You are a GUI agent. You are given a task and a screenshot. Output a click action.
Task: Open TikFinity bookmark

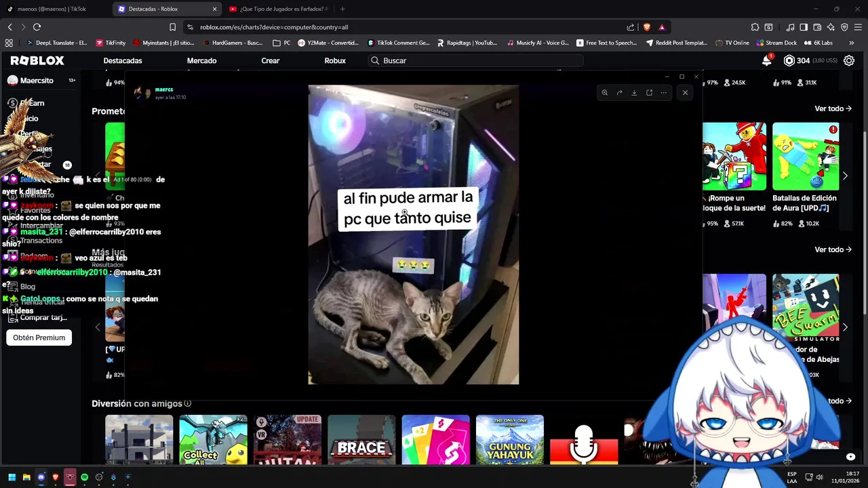pyautogui.click(x=111, y=43)
